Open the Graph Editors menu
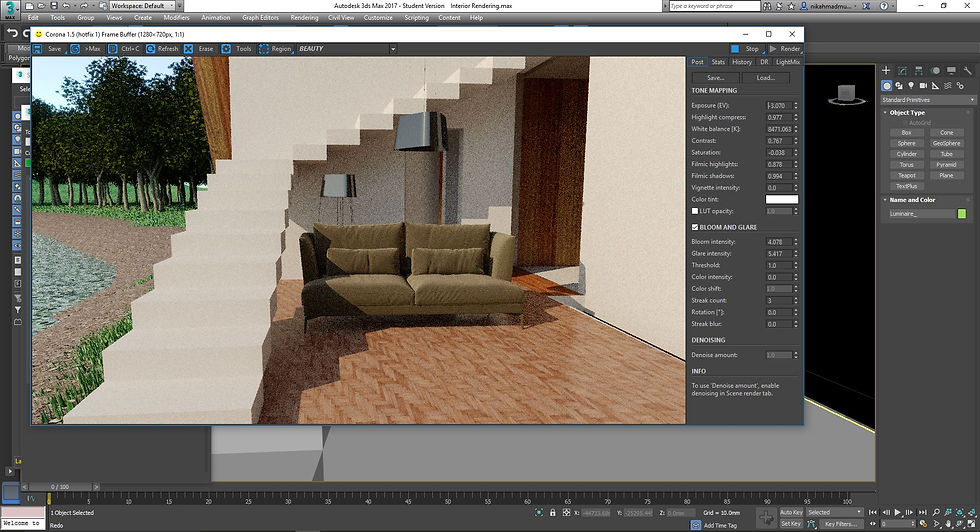 point(261,18)
